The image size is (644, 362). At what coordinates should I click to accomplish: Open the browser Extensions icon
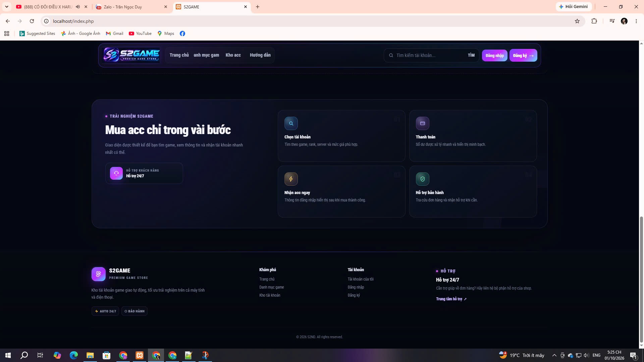(594, 21)
